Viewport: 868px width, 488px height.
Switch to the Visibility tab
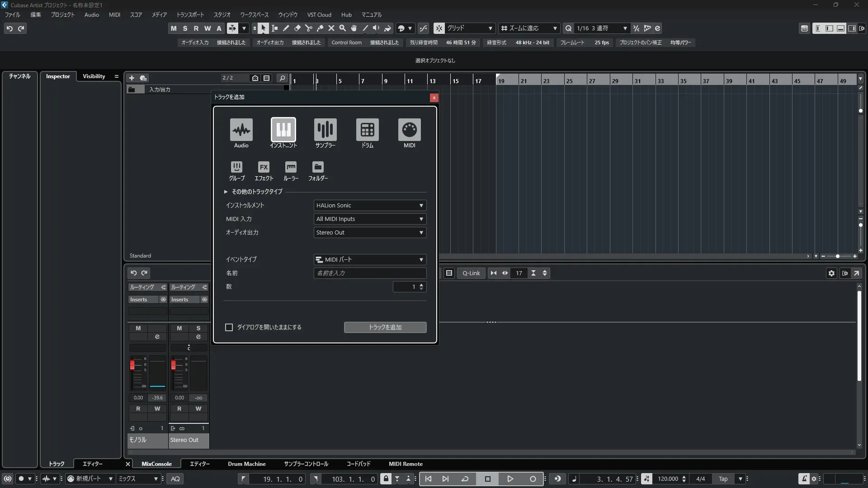94,76
